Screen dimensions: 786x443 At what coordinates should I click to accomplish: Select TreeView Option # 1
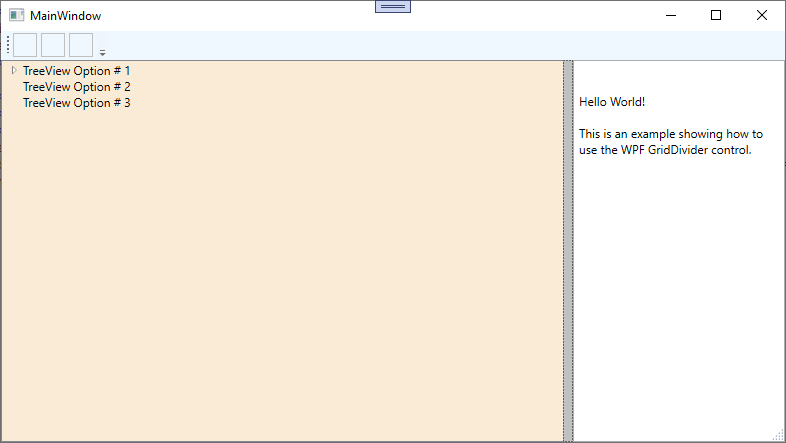76,71
